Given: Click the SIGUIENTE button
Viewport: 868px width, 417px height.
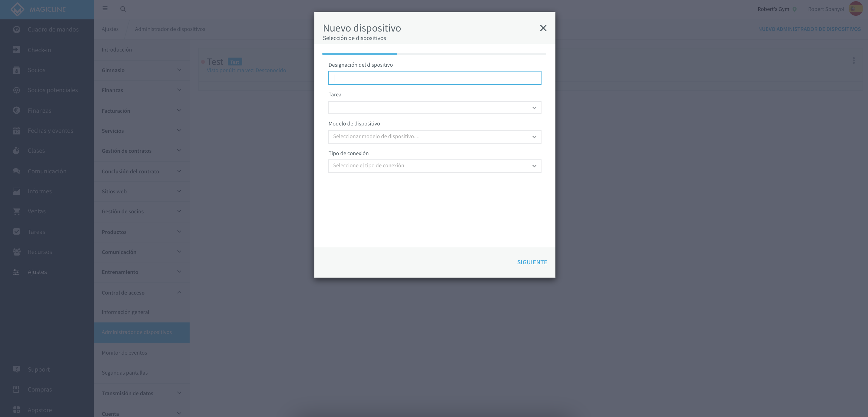Looking at the screenshot, I should [532, 262].
